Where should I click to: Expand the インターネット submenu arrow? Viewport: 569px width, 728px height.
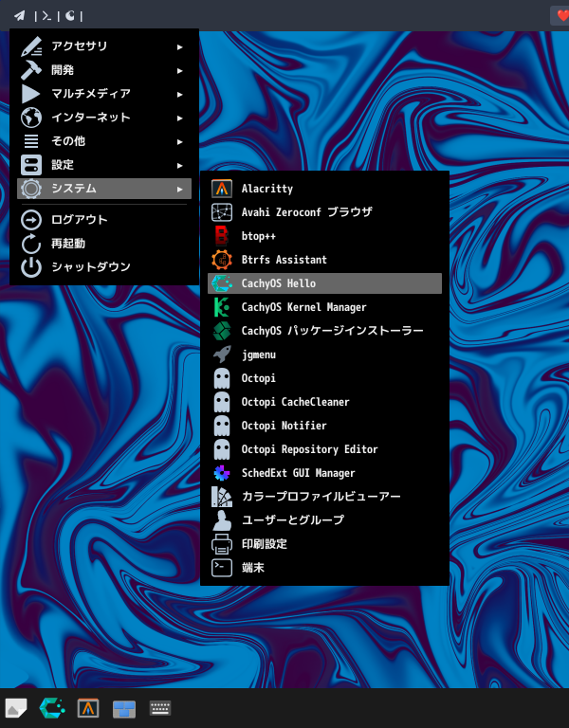pyautogui.click(x=180, y=118)
